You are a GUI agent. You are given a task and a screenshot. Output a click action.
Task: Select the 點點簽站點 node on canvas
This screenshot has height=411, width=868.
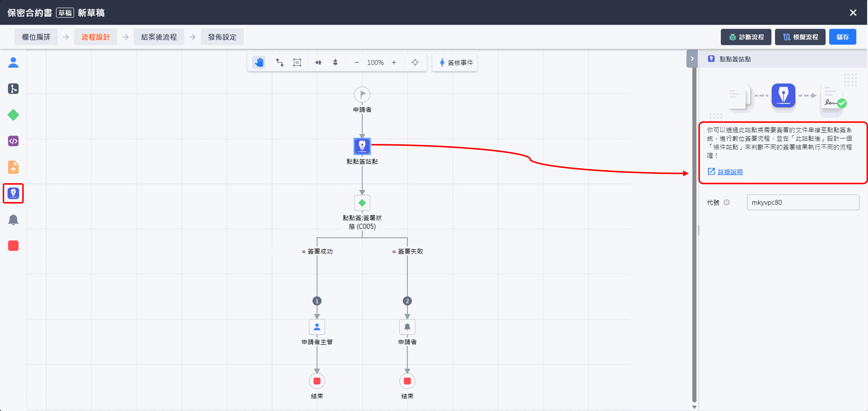[x=362, y=146]
